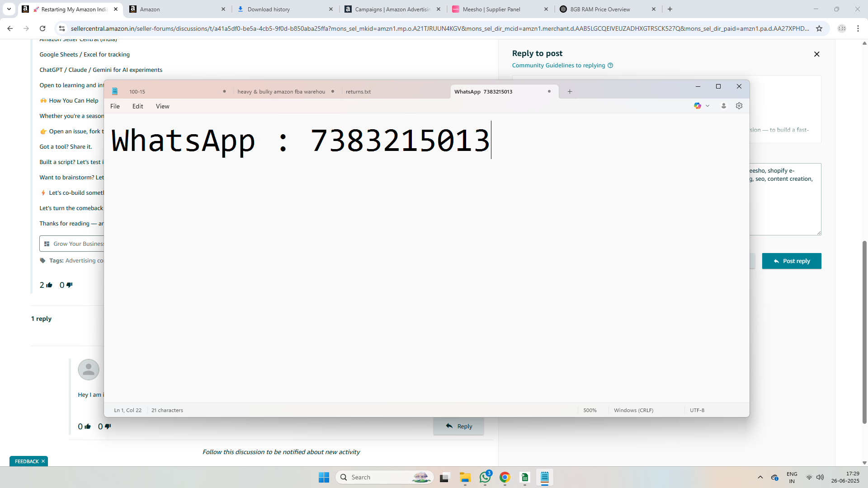Click the Notepad app icon in title bar
Screen dimensions: 868x488
(115, 91)
